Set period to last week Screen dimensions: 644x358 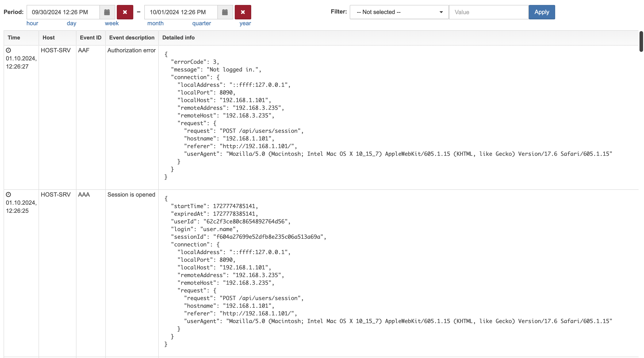pyautogui.click(x=112, y=23)
